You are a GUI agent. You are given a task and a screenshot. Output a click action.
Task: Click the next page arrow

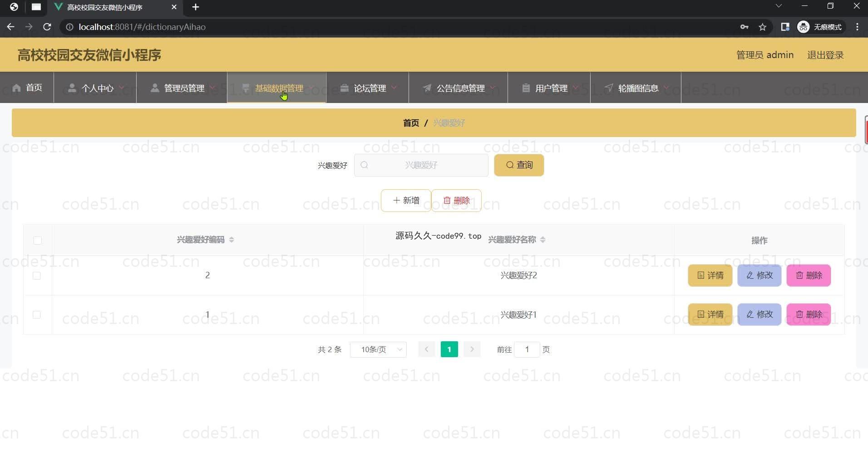click(x=472, y=349)
